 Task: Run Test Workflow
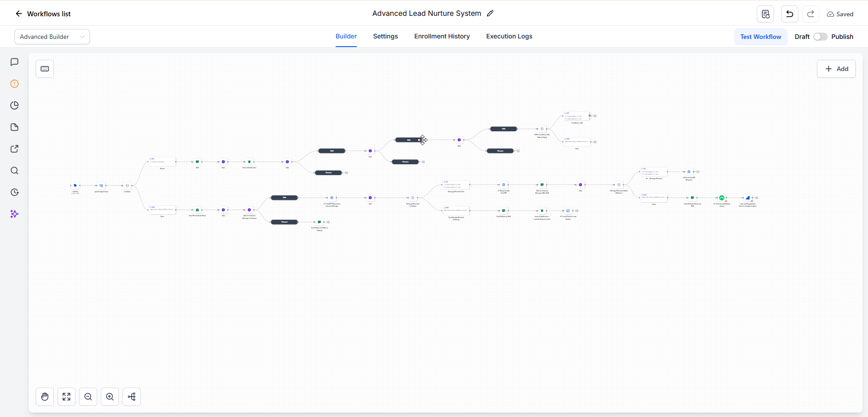point(761,37)
